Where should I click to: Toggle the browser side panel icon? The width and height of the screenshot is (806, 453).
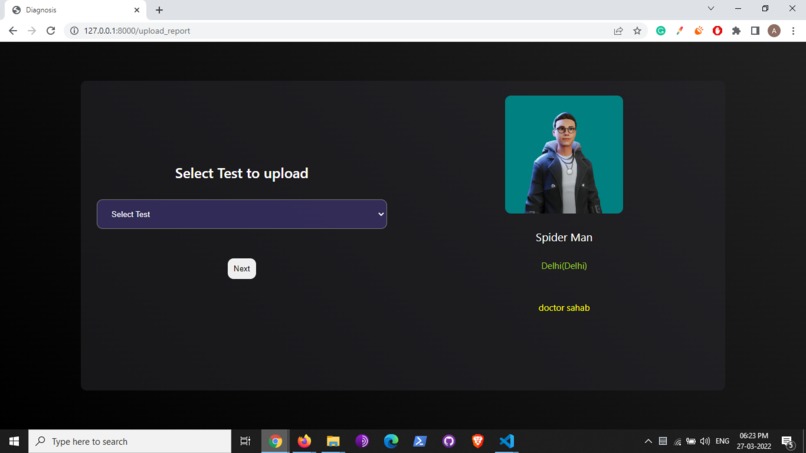click(x=755, y=31)
